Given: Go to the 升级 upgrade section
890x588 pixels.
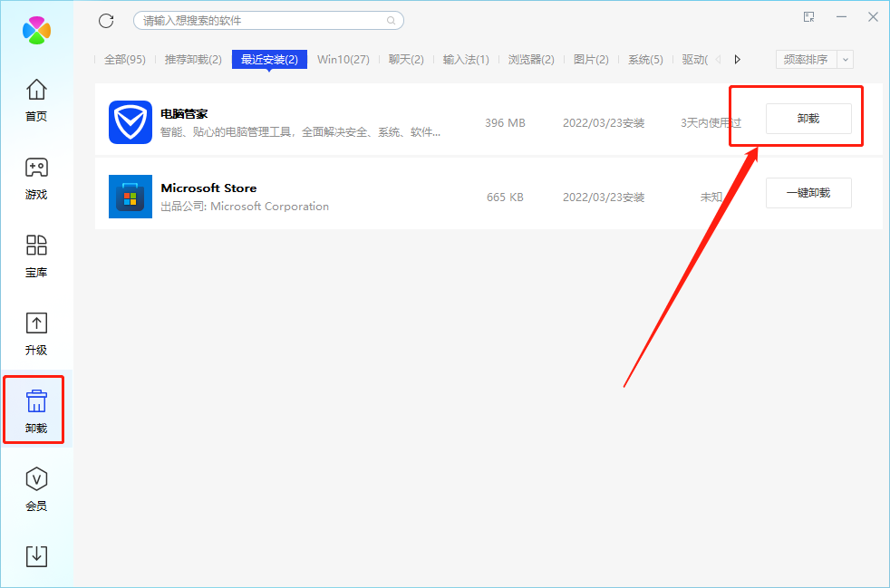Looking at the screenshot, I should (36, 333).
